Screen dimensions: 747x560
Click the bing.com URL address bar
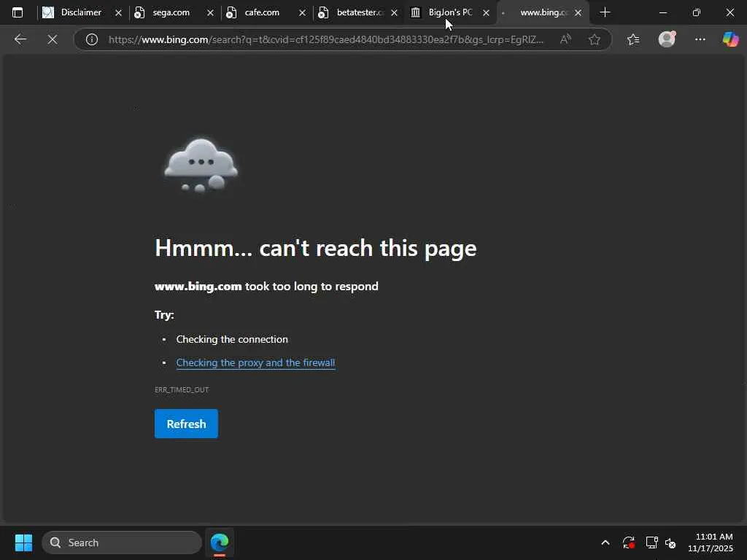(326, 39)
